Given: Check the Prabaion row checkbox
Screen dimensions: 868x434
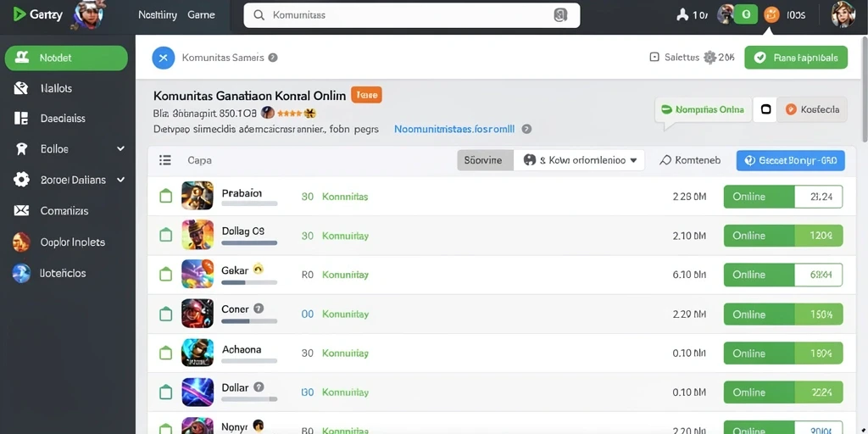Looking at the screenshot, I should [165, 196].
